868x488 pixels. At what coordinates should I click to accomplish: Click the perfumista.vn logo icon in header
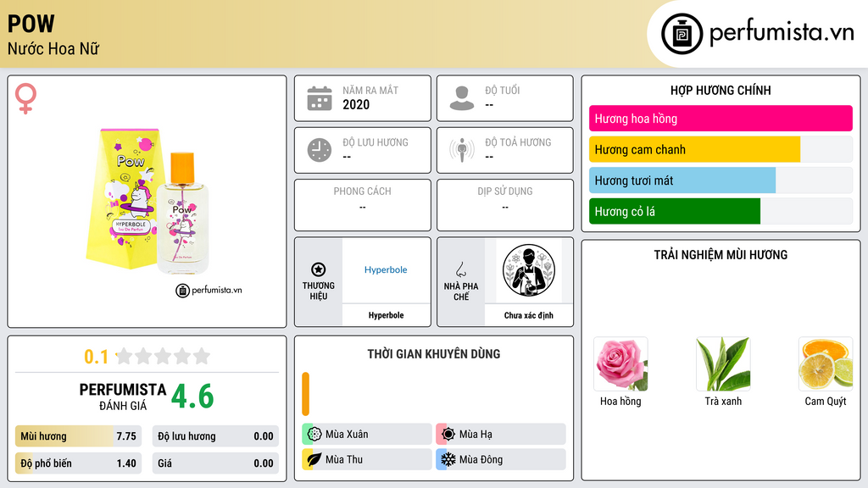pyautogui.click(x=682, y=34)
